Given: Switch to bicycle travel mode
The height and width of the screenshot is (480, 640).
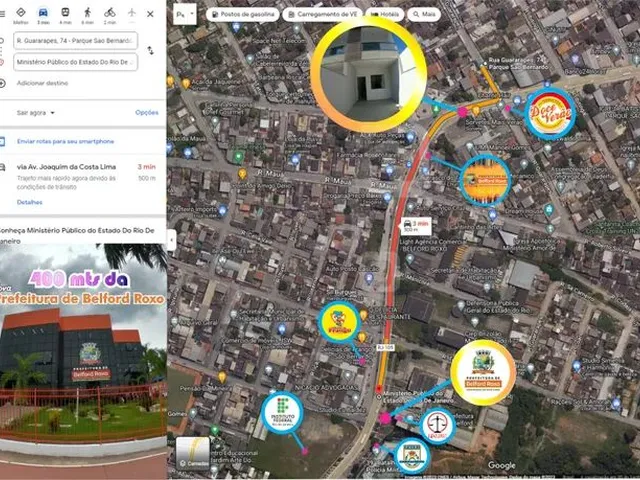Looking at the screenshot, I should tap(109, 16).
